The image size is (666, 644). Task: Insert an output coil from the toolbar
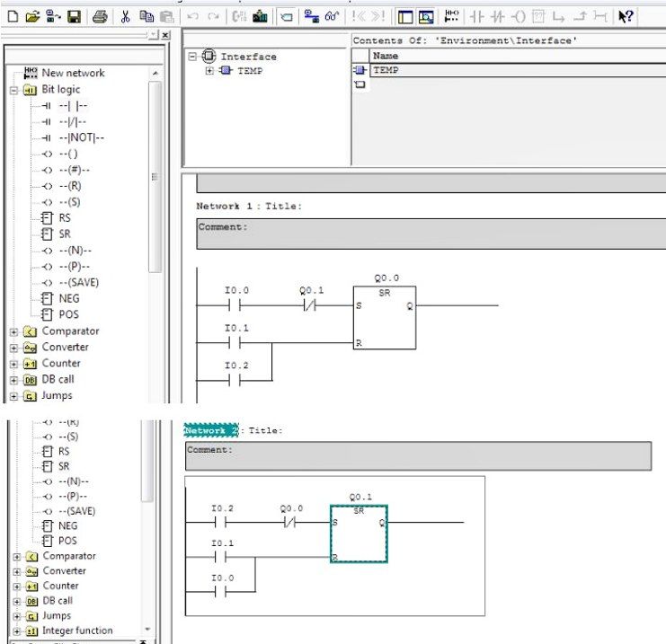tap(518, 16)
